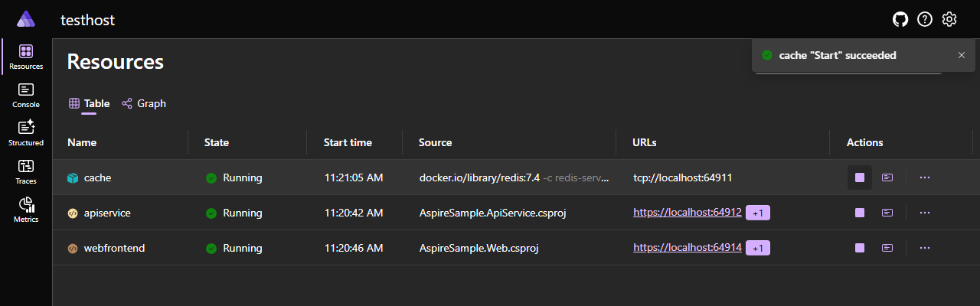Stop the cache resource

860,177
